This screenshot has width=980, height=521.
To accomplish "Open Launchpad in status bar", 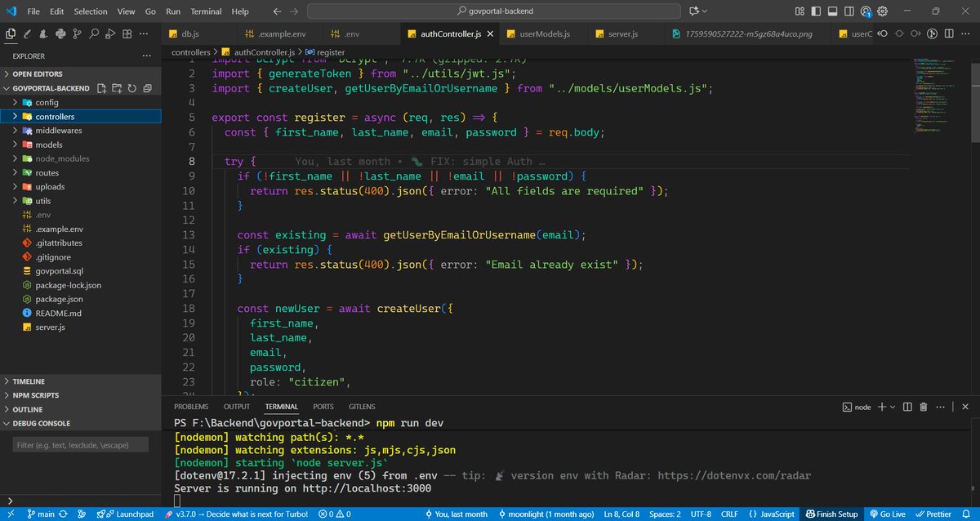I will pos(124,514).
